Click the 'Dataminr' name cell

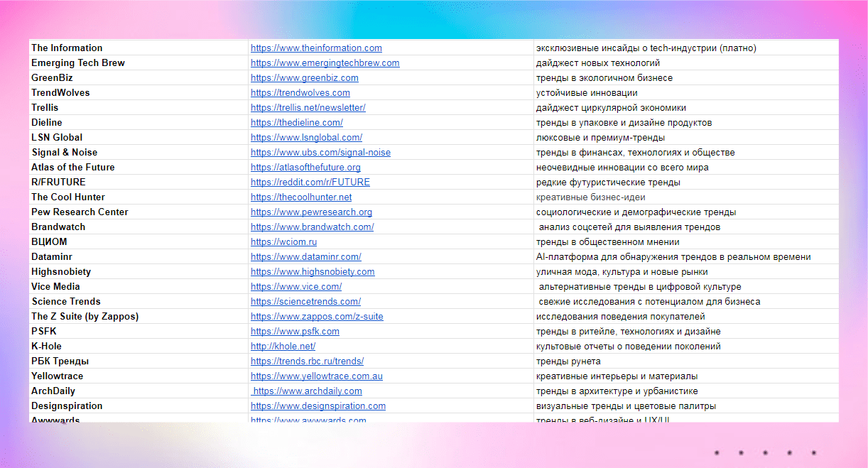click(139, 257)
